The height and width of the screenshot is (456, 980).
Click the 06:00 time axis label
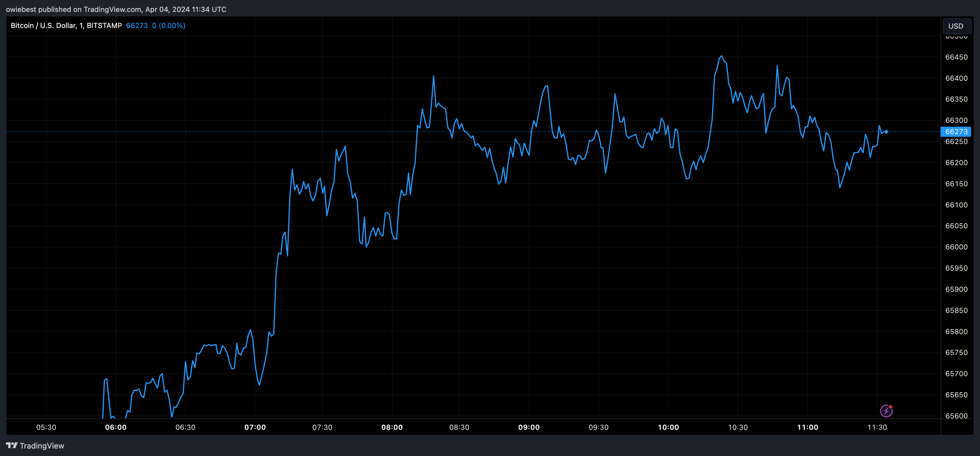(x=116, y=427)
